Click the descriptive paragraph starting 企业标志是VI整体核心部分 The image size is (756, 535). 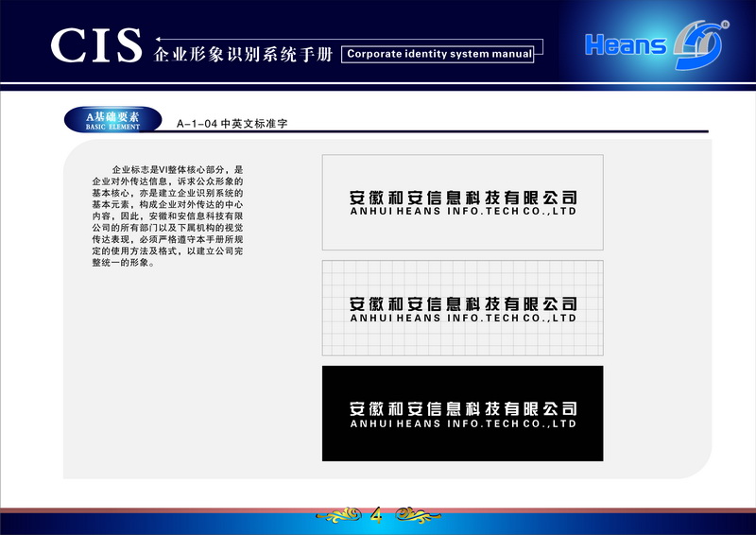(167, 216)
